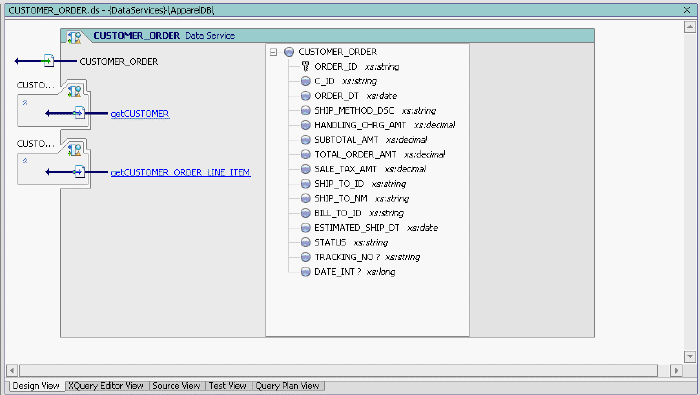Click the CUSTOMER_ORDER read function arrow icon
700x395 pixels.
(48, 61)
